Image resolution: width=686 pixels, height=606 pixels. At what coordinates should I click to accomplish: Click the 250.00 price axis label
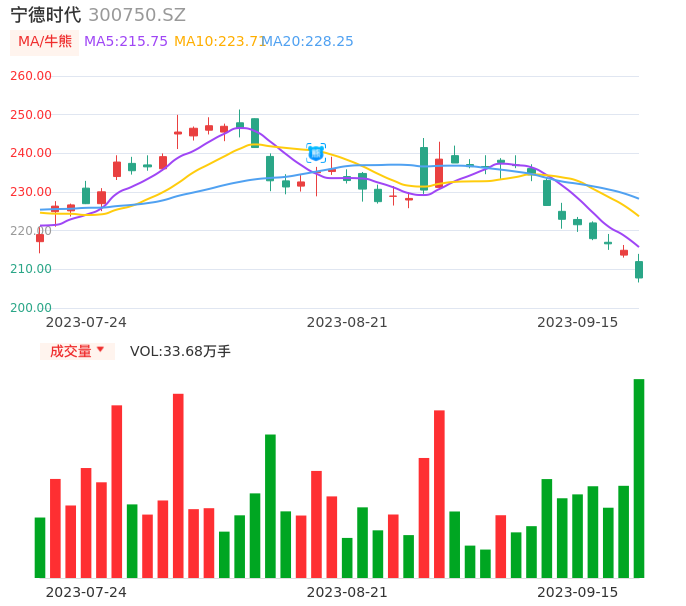[31, 115]
